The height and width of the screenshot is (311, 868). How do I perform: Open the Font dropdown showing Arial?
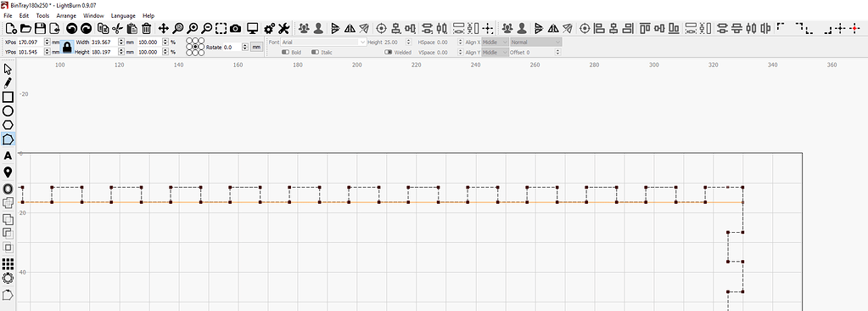pyautogui.click(x=324, y=42)
